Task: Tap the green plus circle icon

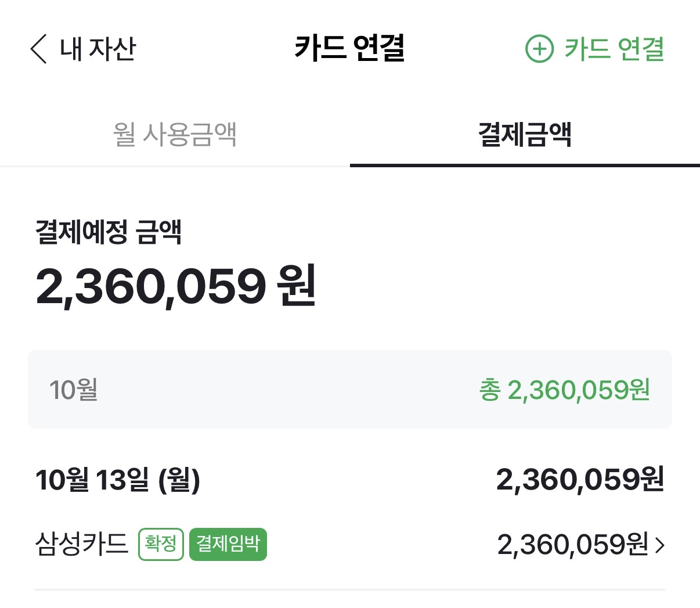Action: pos(539,49)
